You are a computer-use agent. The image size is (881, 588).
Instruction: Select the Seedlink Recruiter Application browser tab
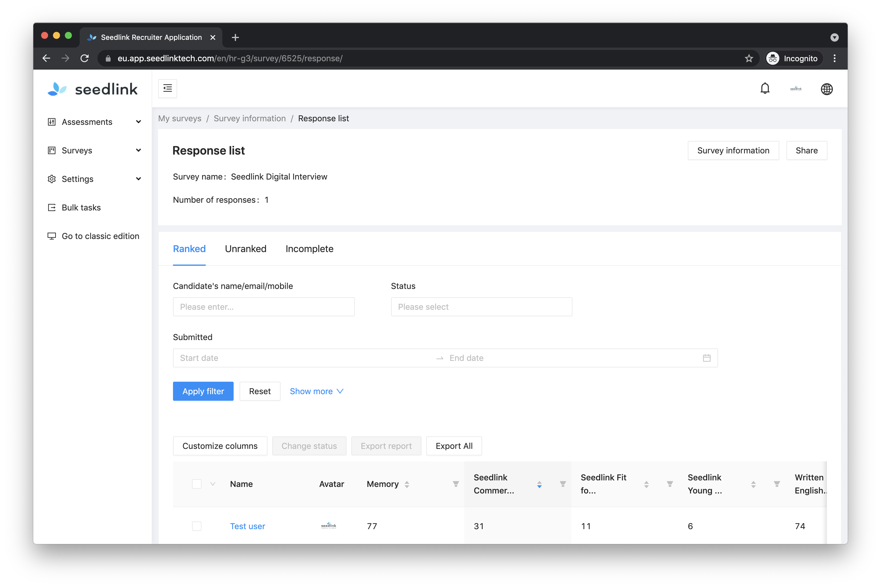coord(151,37)
